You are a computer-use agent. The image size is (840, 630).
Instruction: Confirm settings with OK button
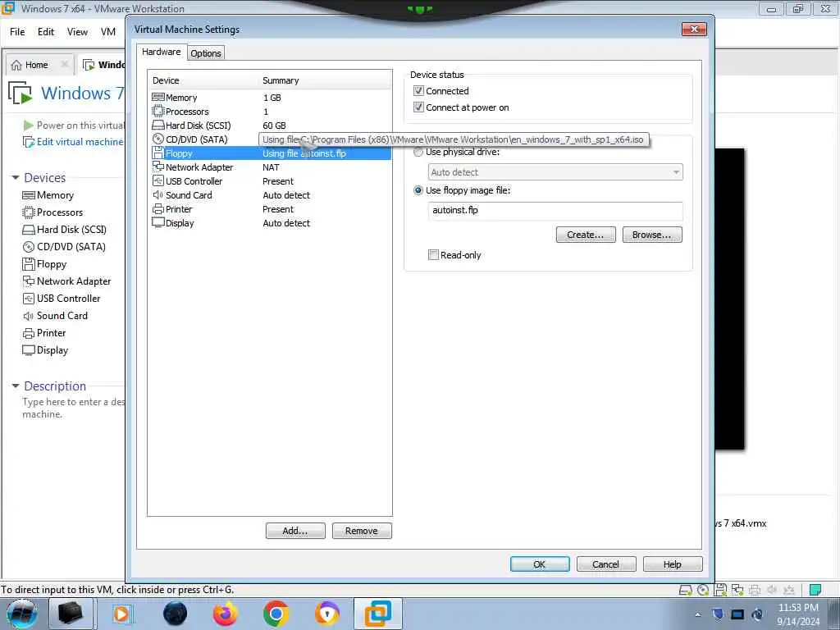coord(540,564)
